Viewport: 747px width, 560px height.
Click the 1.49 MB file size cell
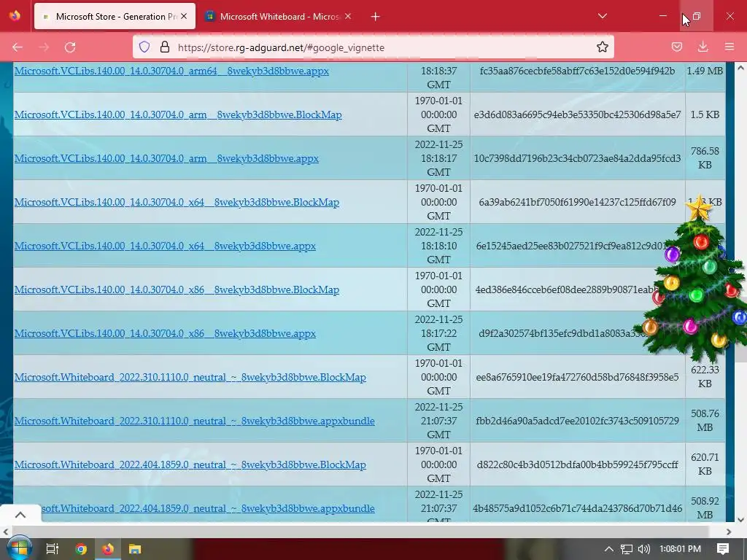click(705, 71)
